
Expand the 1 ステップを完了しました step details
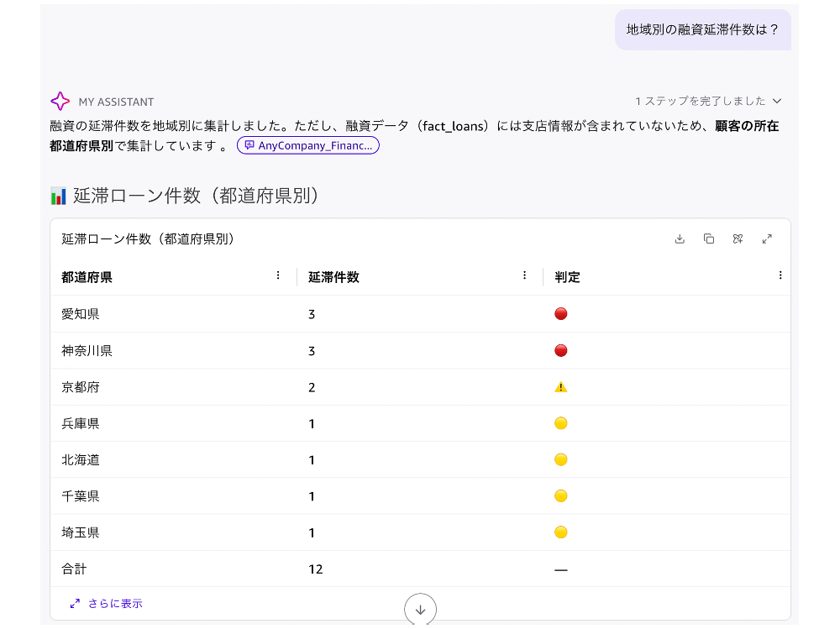click(708, 101)
